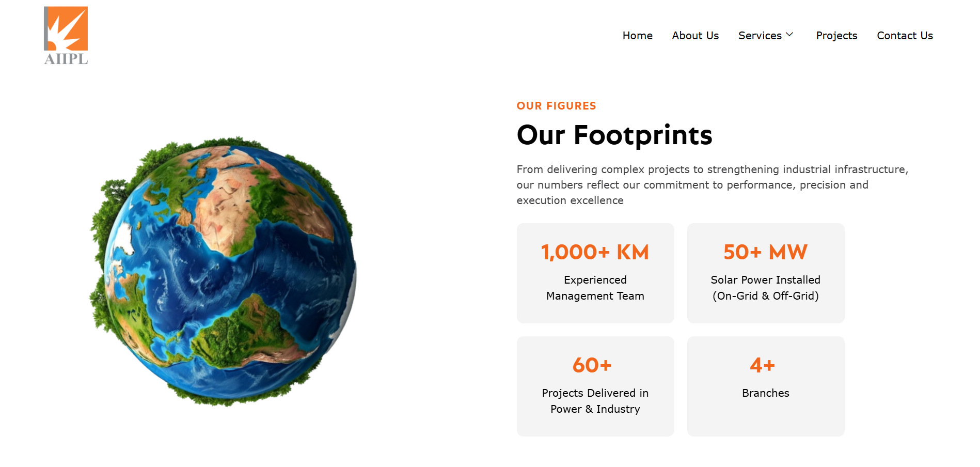Click the Experienced Management Team label
The image size is (980, 467).
coord(595,288)
